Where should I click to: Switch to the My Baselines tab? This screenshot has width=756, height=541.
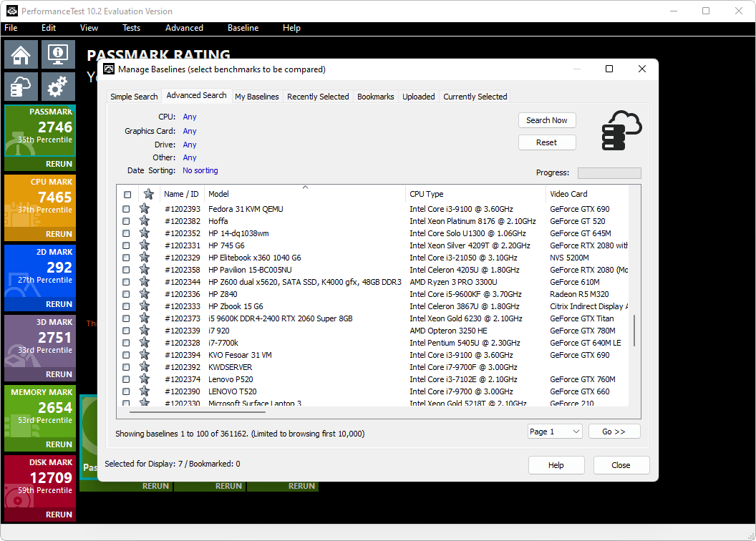pyautogui.click(x=257, y=97)
